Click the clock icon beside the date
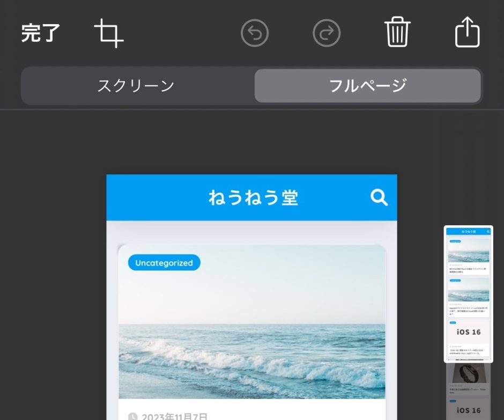This screenshot has height=420, width=504. [x=133, y=416]
